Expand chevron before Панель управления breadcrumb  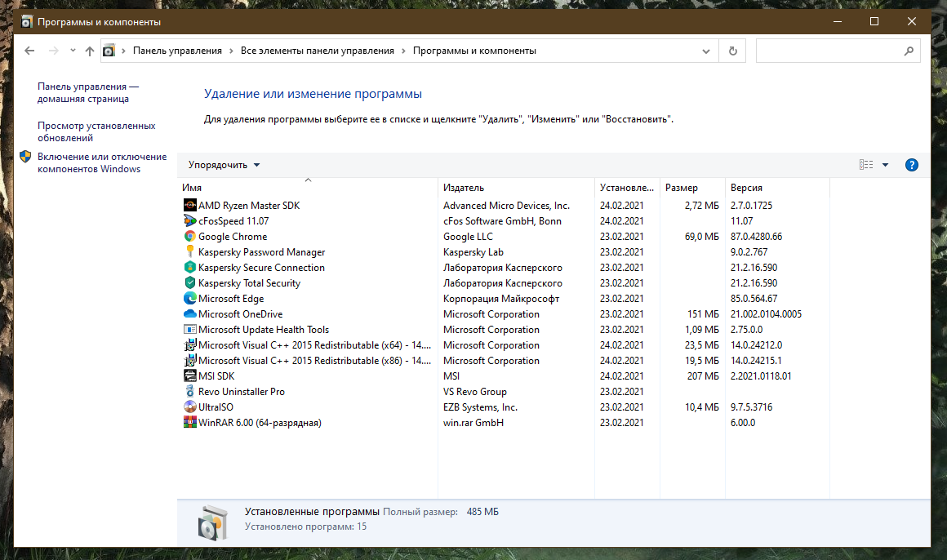click(x=123, y=51)
